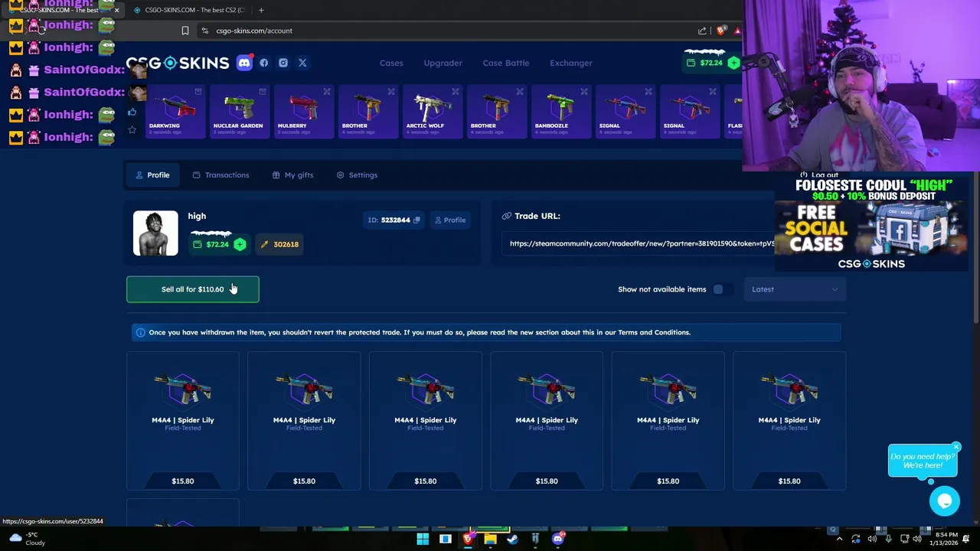Open the Facebook icon in site header
980x551 pixels.
click(x=264, y=63)
